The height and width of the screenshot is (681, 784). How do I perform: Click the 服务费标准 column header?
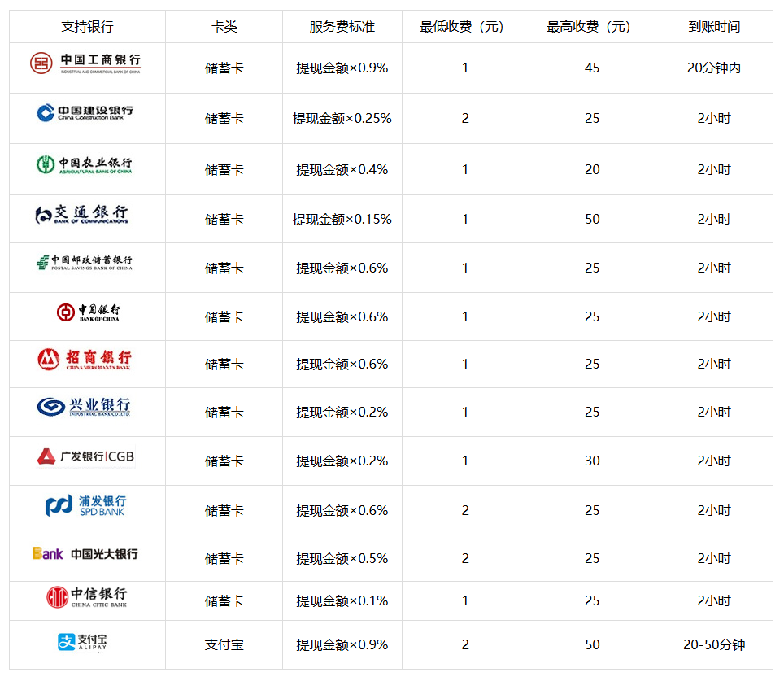click(x=342, y=27)
